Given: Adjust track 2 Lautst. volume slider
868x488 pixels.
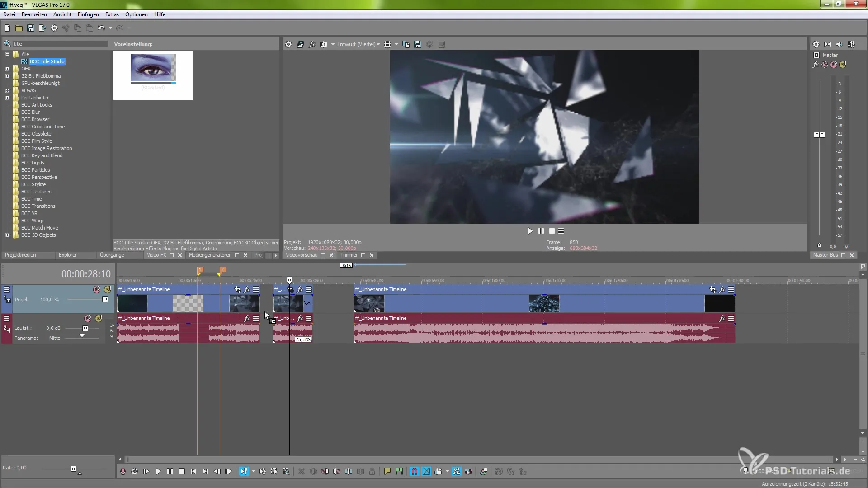Looking at the screenshot, I should [85, 328].
